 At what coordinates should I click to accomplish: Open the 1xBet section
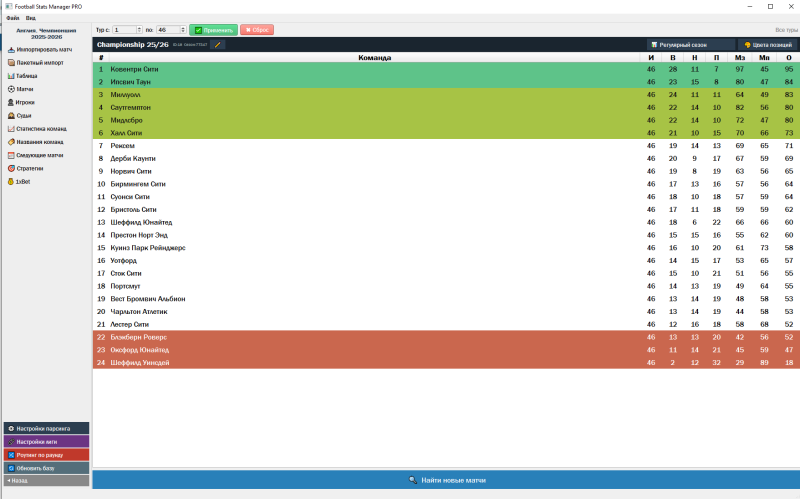click(19, 182)
